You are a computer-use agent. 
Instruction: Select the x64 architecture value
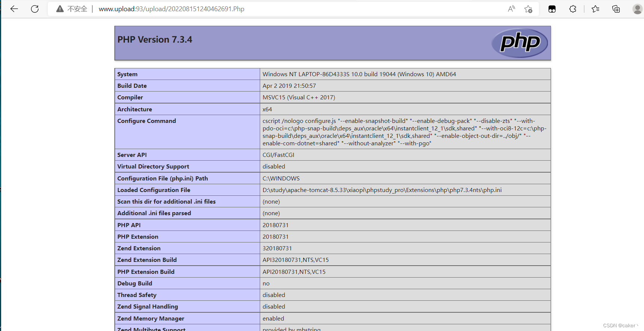tap(267, 109)
